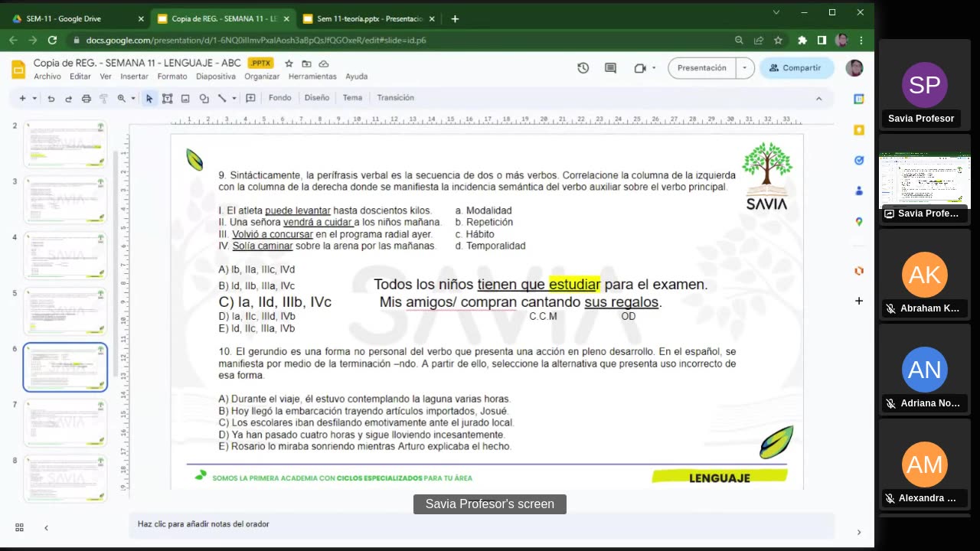This screenshot has height=551, width=980.
Task: Select the text box tool
Action: point(167,98)
